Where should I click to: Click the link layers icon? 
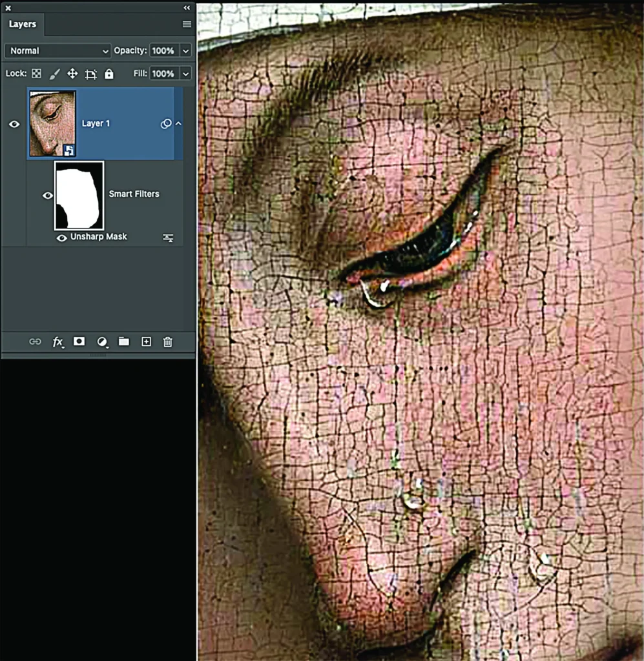click(x=35, y=341)
